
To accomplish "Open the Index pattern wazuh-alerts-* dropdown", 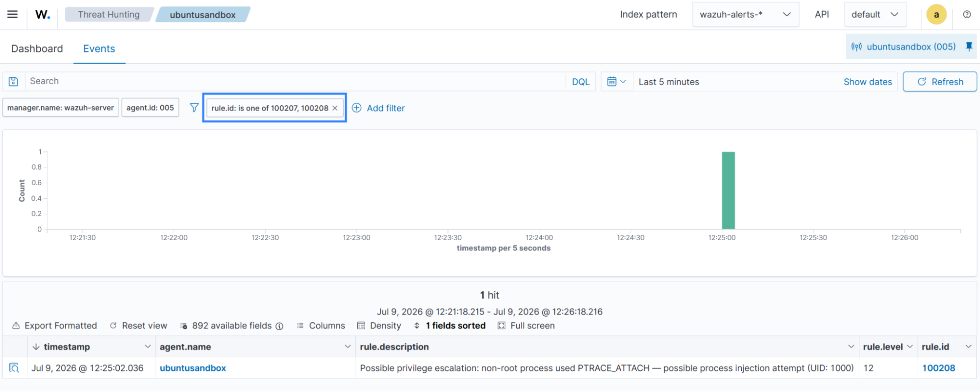I will tap(746, 14).
